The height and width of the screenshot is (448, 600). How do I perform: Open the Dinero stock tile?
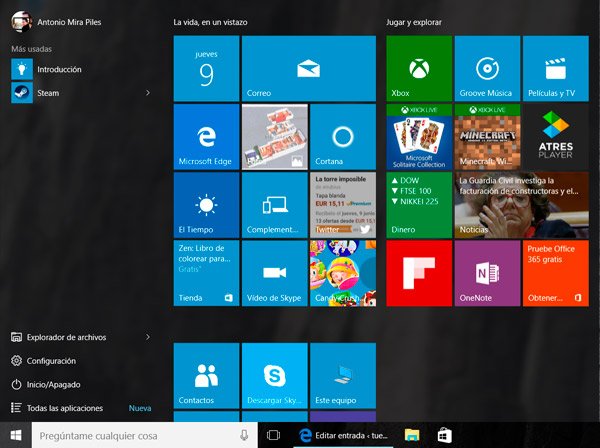(419, 205)
